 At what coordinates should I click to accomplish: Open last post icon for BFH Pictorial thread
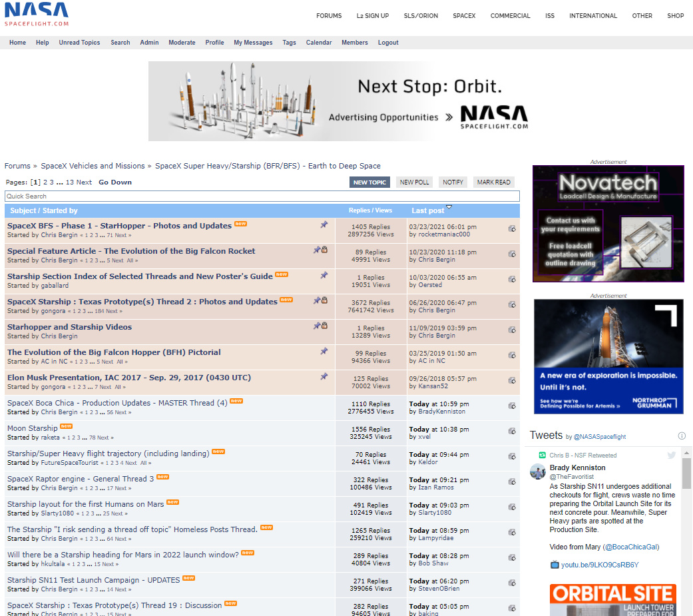tap(512, 355)
